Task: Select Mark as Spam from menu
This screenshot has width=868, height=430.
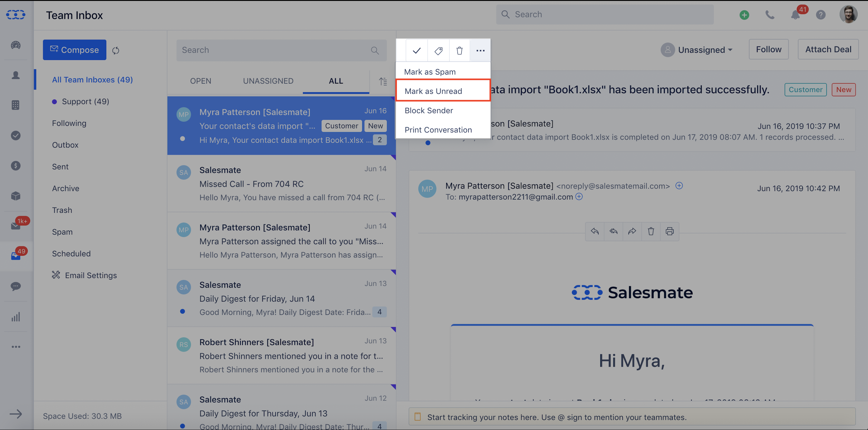Action: [443, 72]
